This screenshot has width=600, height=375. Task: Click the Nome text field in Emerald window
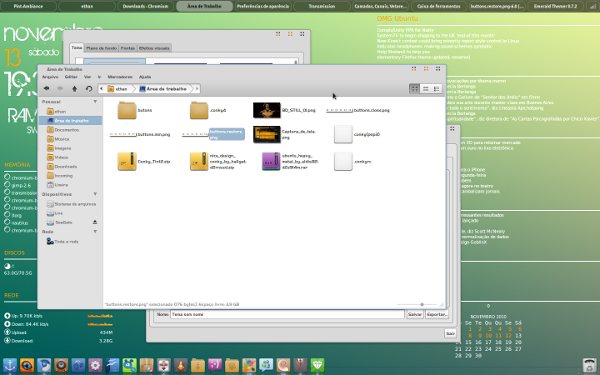coord(287,314)
